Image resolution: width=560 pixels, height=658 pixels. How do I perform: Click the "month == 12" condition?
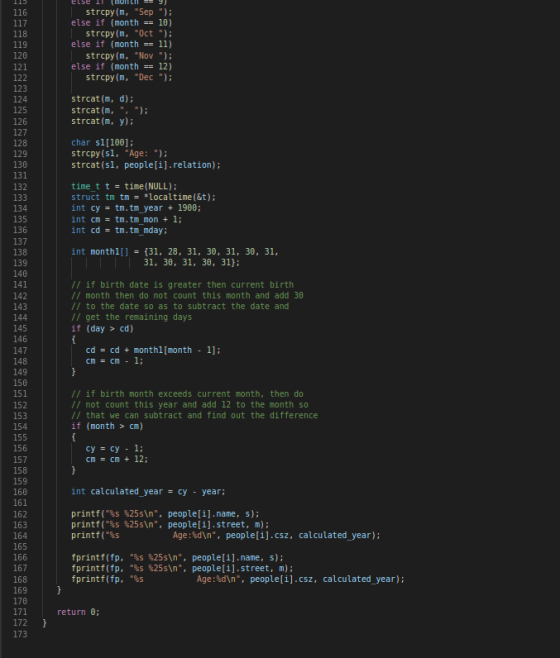coord(141,66)
